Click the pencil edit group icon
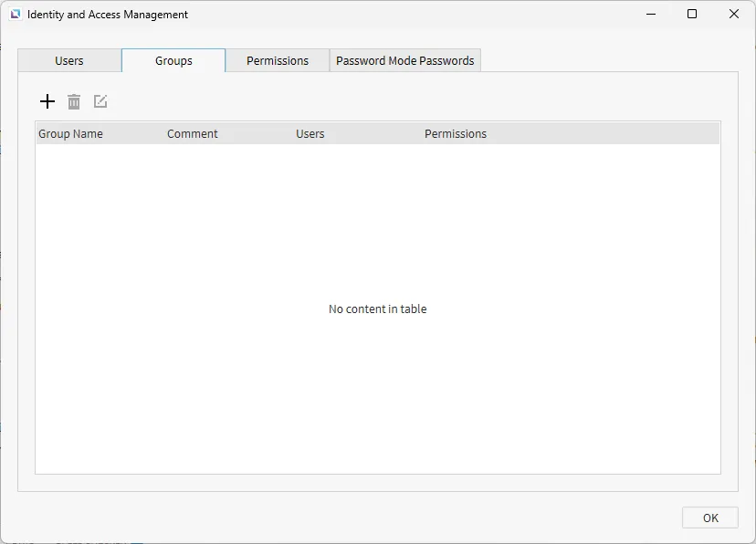 point(100,101)
